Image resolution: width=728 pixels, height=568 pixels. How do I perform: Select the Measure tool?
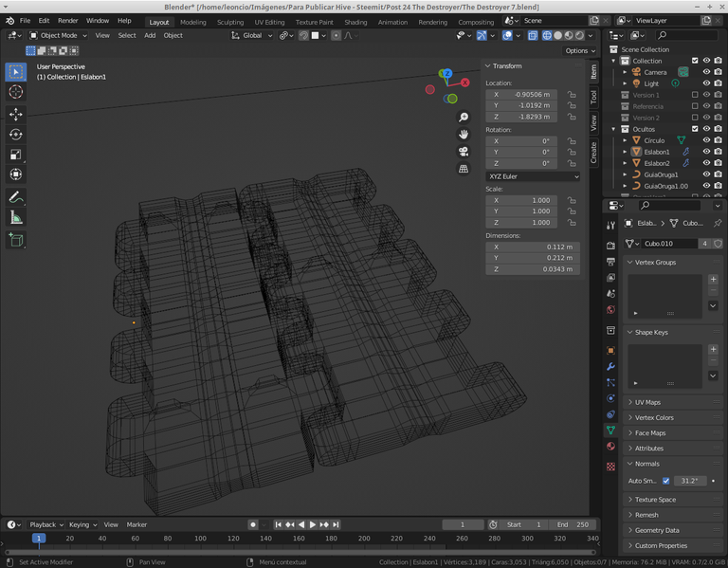click(x=16, y=217)
